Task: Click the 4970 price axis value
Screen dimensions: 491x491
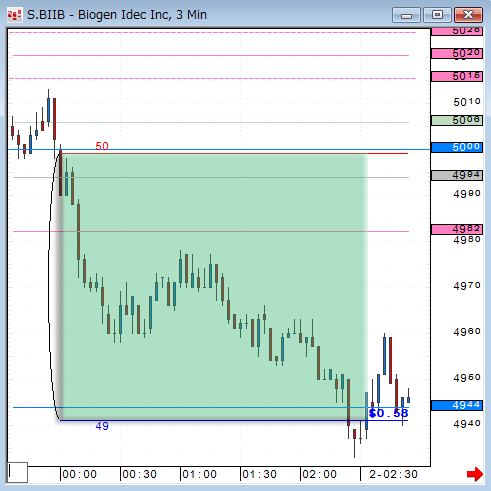Action: click(467, 286)
